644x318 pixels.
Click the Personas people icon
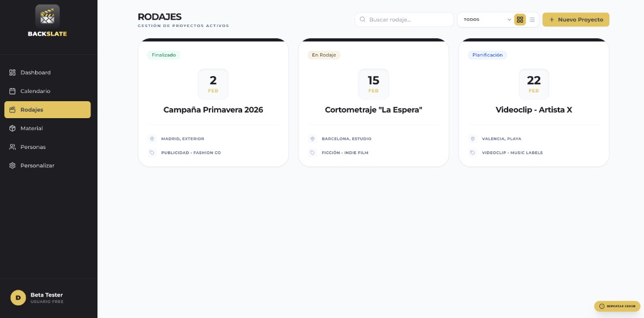click(13, 147)
